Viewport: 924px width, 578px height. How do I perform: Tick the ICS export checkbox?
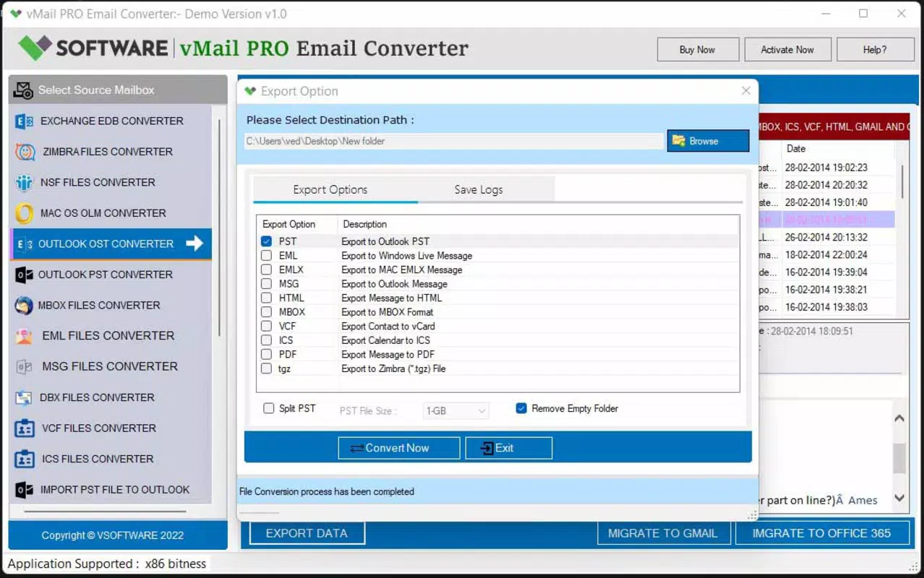click(267, 340)
